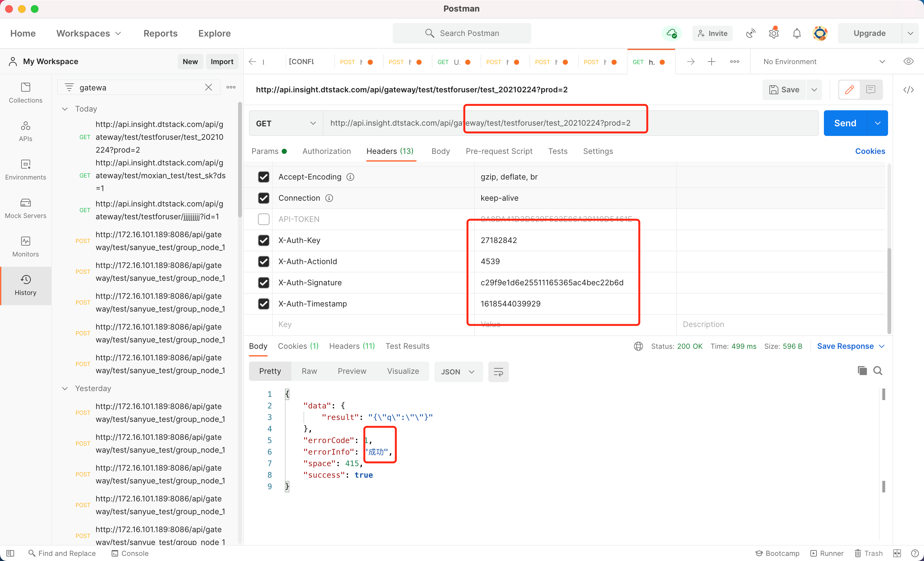Click the cloud sync status icon
The height and width of the screenshot is (561, 924).
[672, 33]
